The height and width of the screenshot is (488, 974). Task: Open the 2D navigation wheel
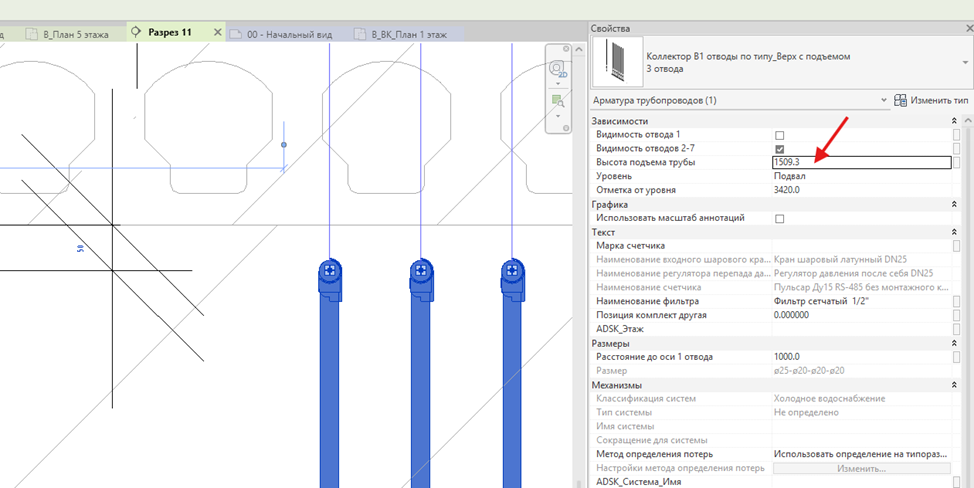pyautogui.click(x=557, y=70)
